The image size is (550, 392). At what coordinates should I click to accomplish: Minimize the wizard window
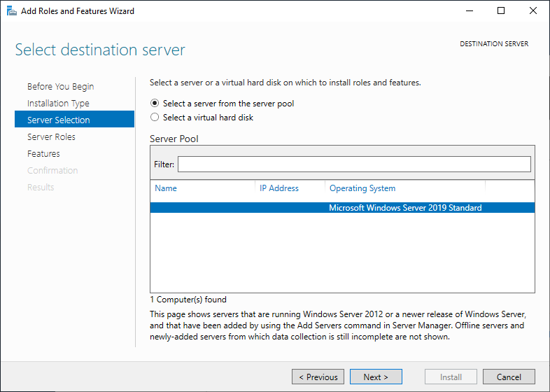click(x=470, y=10)
